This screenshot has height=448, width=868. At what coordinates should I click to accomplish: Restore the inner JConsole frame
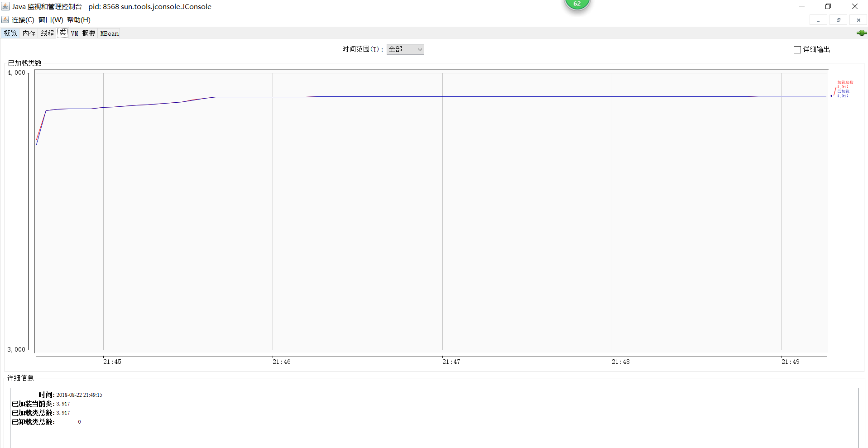tap(838, 20)
